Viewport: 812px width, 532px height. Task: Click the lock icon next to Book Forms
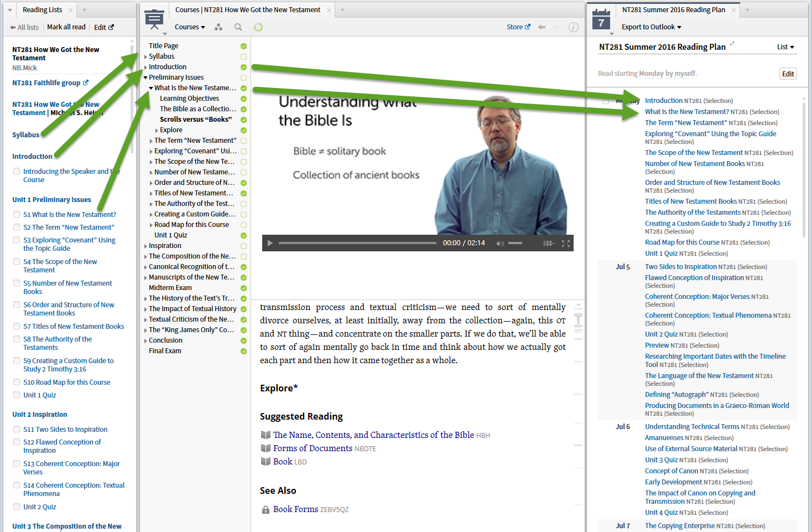click(266, 509)
